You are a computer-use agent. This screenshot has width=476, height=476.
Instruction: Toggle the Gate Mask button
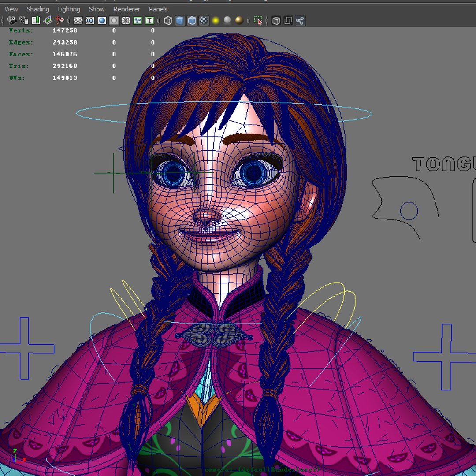coord(114,21)
